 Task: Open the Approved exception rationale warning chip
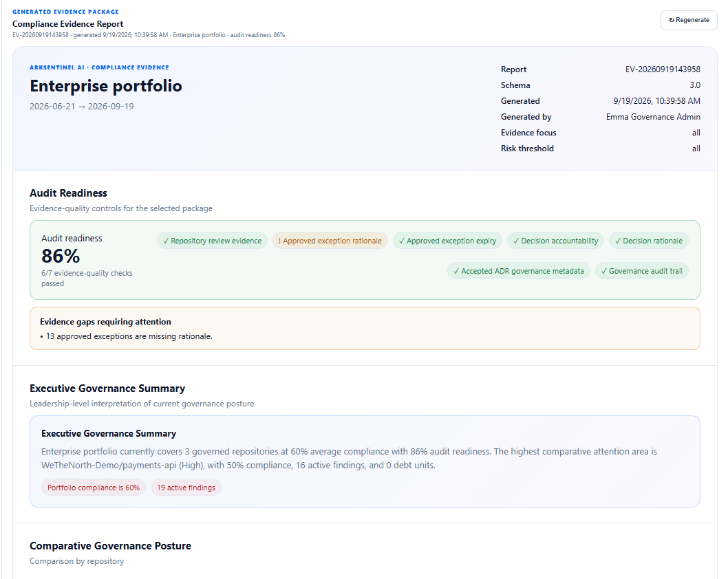[330, 241]
